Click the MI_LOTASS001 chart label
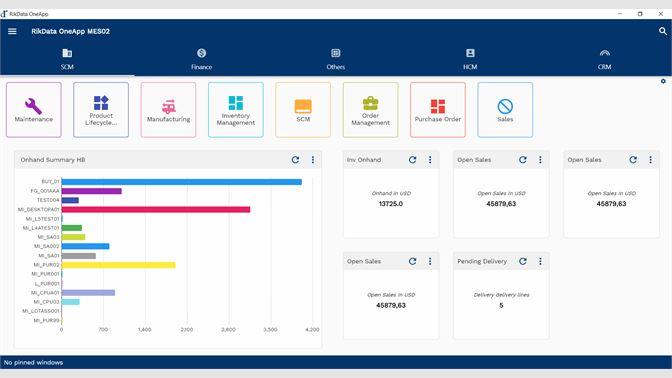672x378 pixels. tap(41, 311)
